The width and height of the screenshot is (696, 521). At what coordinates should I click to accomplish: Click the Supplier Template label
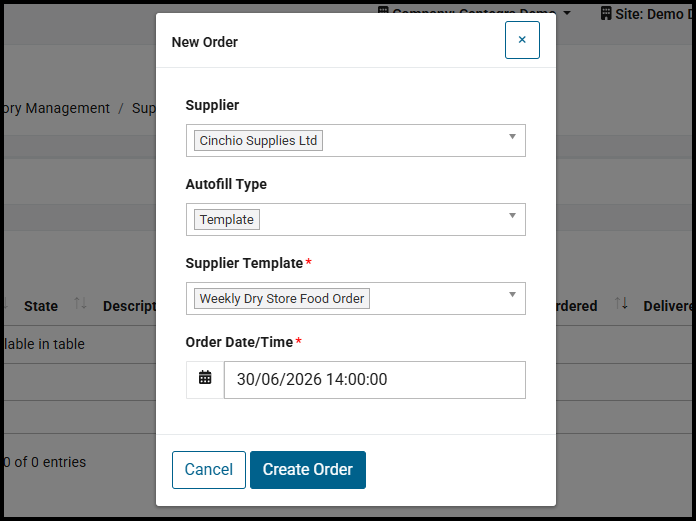[244, 263]
